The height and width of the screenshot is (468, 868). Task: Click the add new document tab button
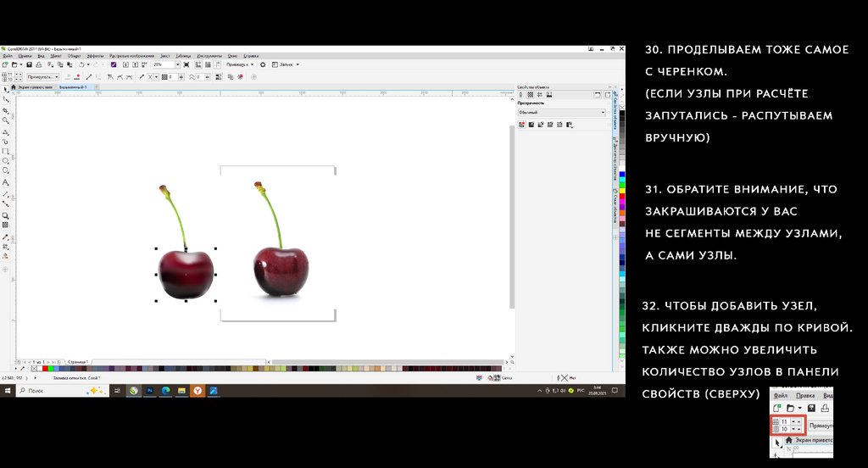(x=97, y=87)
